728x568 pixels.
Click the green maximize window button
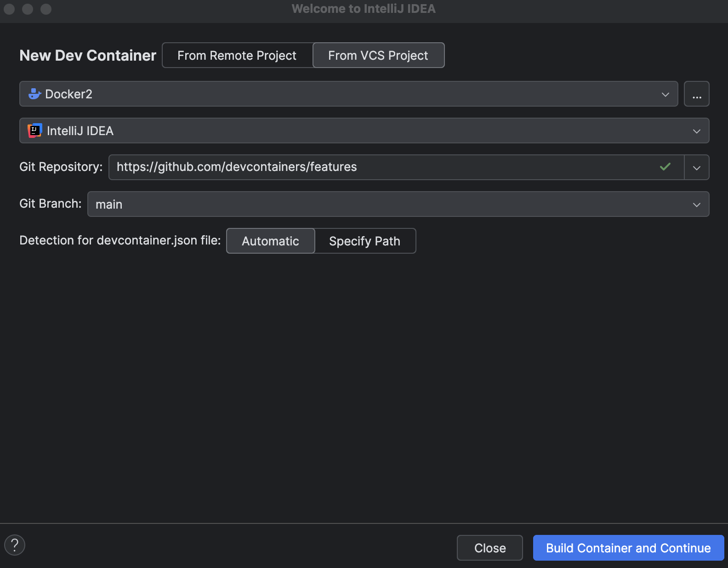pyautogui.click(x=46, y=9)
